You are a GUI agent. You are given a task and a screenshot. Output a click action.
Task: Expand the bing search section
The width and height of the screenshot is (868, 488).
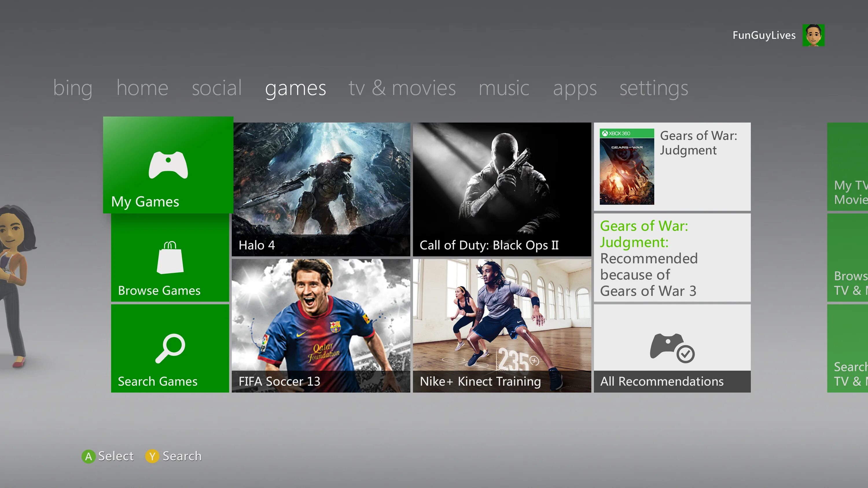[x=72, y=88]
